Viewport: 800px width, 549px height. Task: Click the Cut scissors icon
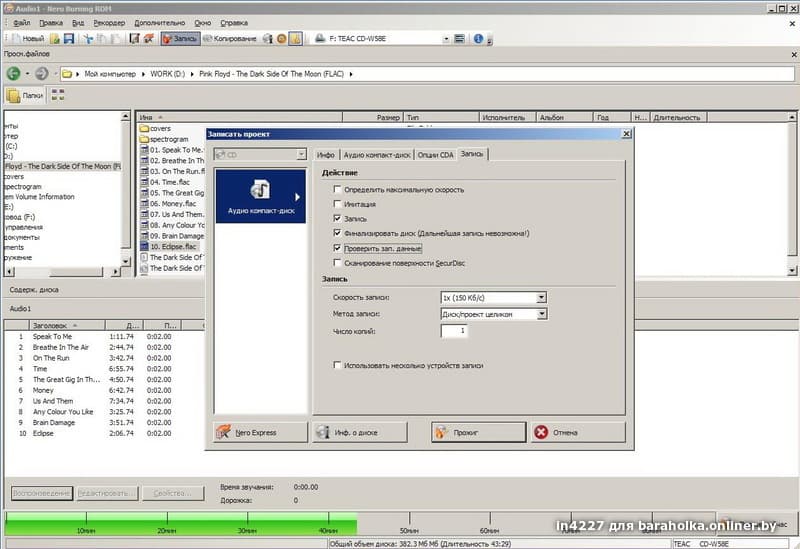coord(88,38)
